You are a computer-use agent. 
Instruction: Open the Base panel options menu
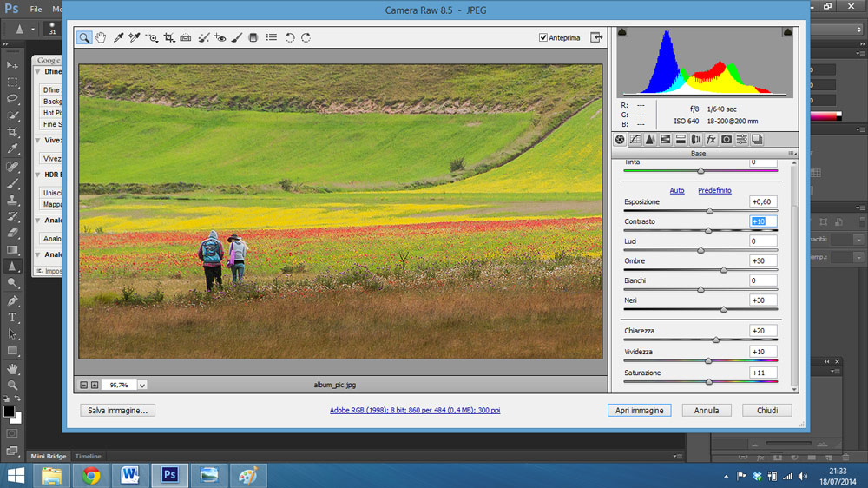(792, 154)
